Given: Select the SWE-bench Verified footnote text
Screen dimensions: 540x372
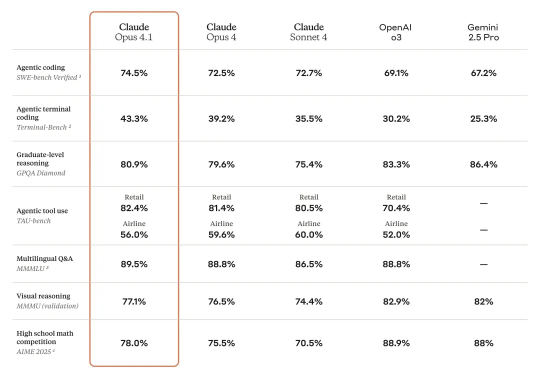Looking at the screenshot, I should 49,78.
